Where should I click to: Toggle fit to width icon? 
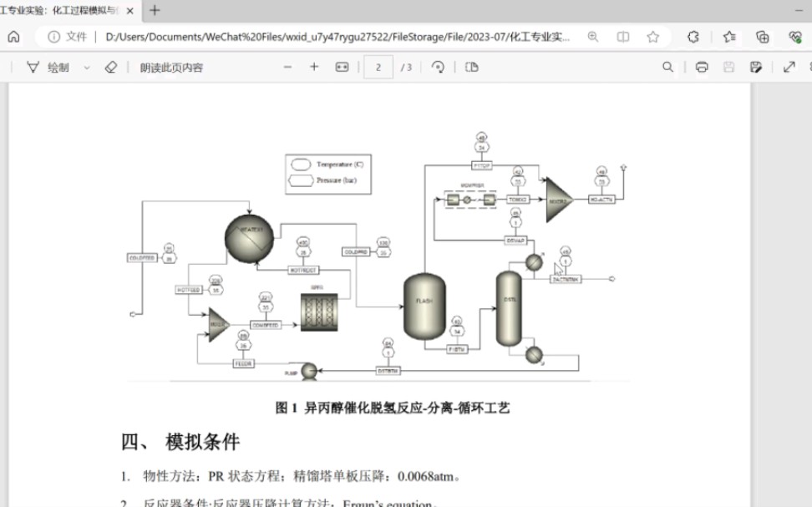pyautogui.click(x=342, y=68)
